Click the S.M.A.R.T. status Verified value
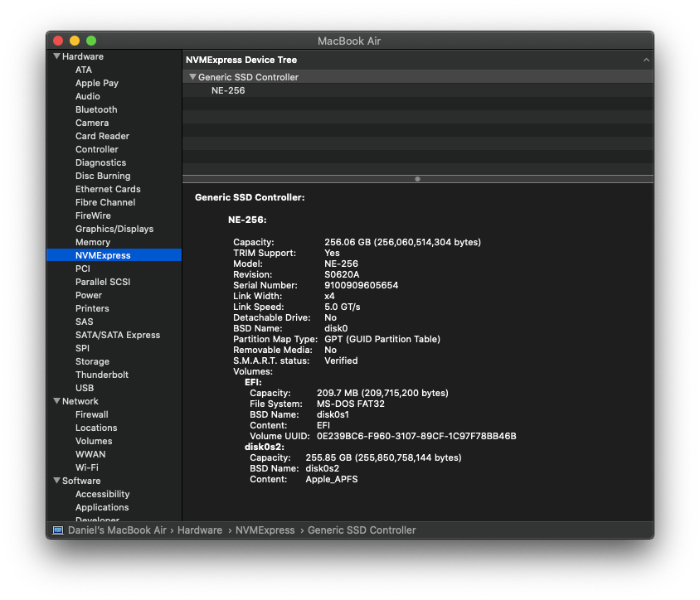This screenshot has height=600, width=700. point(341,360)
